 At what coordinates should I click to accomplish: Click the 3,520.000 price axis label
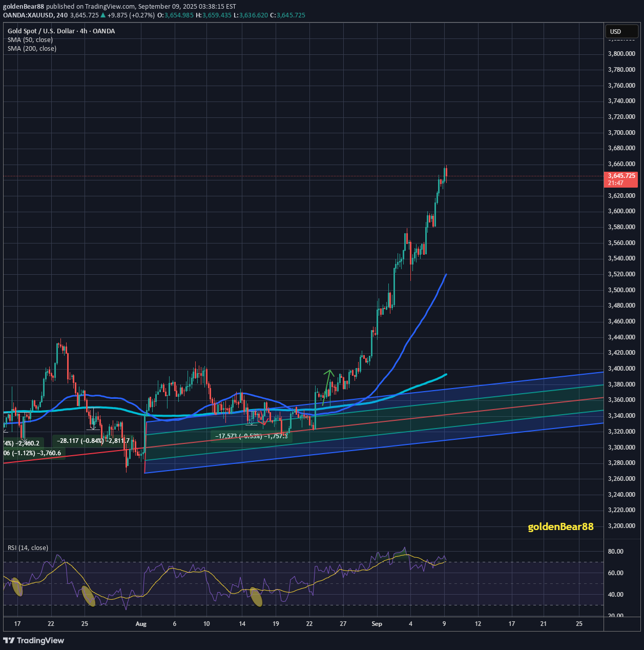click(621, 274)
